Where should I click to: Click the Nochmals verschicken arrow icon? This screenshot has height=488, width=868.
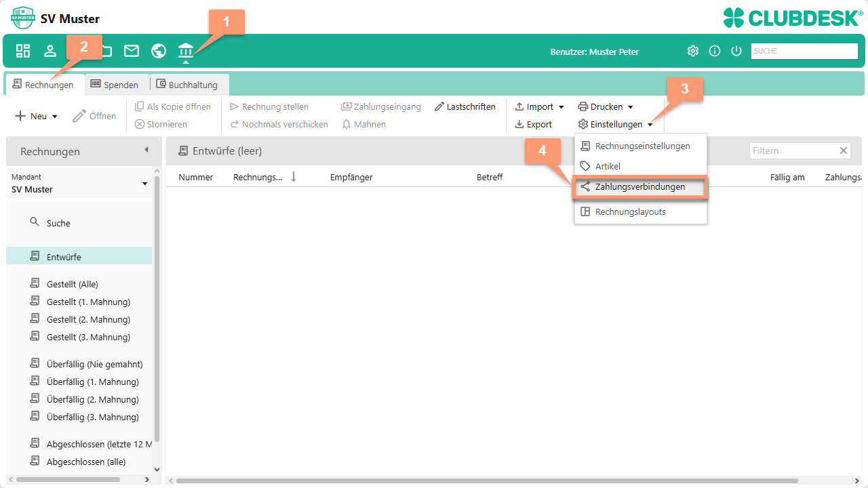(235, 124)
